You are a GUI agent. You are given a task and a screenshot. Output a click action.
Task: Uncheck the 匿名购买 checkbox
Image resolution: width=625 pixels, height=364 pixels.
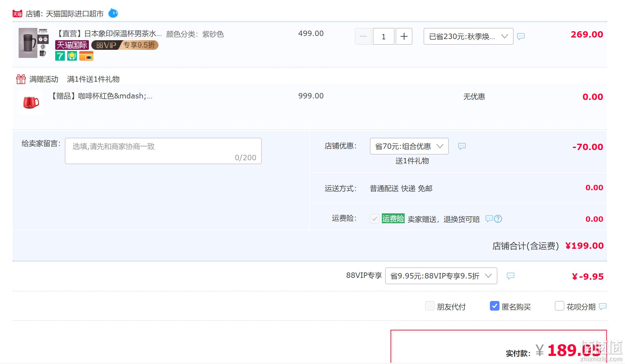tap(495, 306)
